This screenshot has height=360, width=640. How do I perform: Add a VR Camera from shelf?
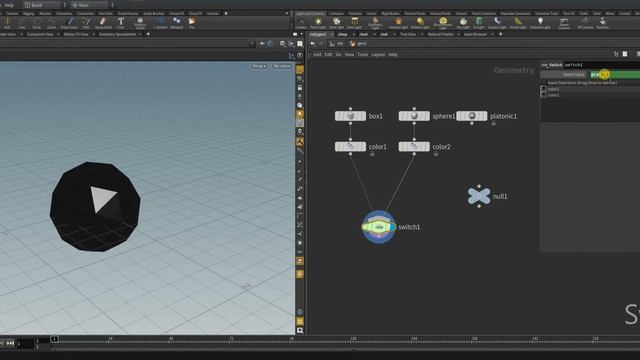pyautogui.click(x=585, y=23)
